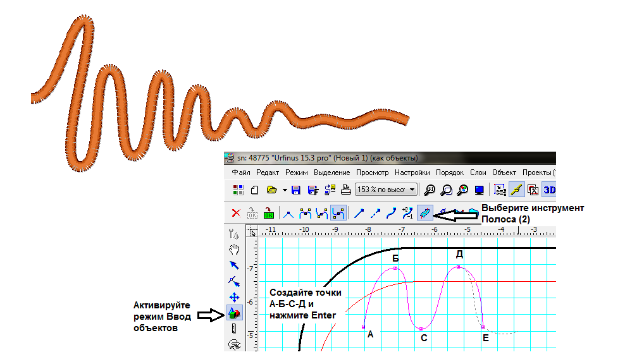
Task: Cancel input with red X icon
Action: click(x=236, y=214)
